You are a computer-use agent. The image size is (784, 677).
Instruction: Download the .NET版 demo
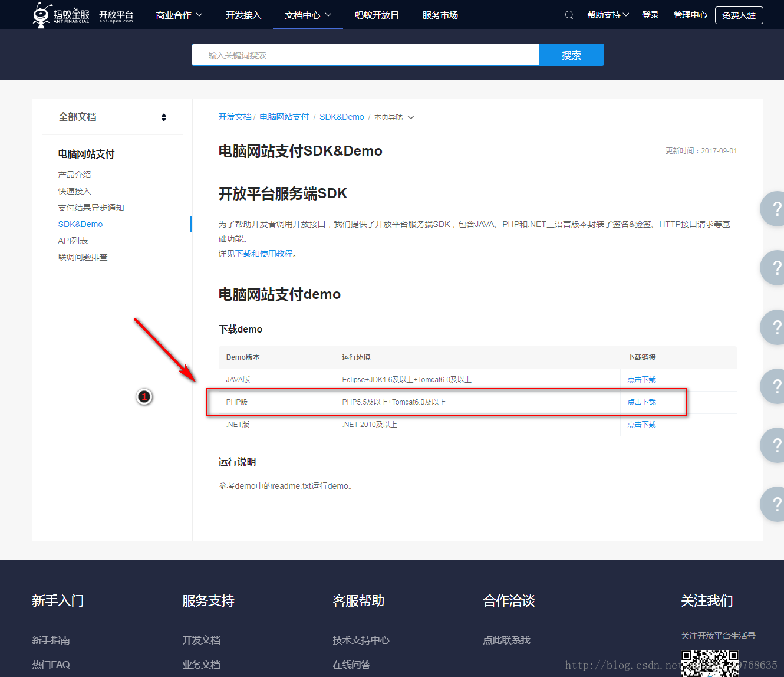point(641,425)
